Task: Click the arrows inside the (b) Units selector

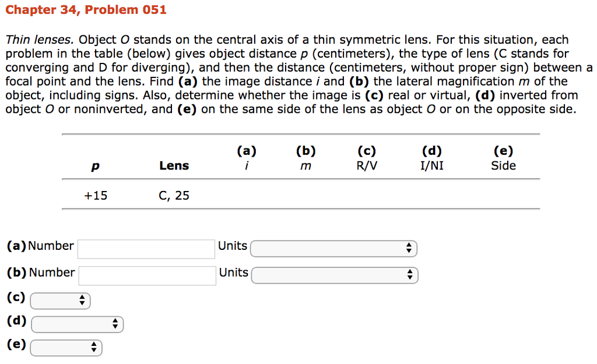Action: (x=410, y=275)
